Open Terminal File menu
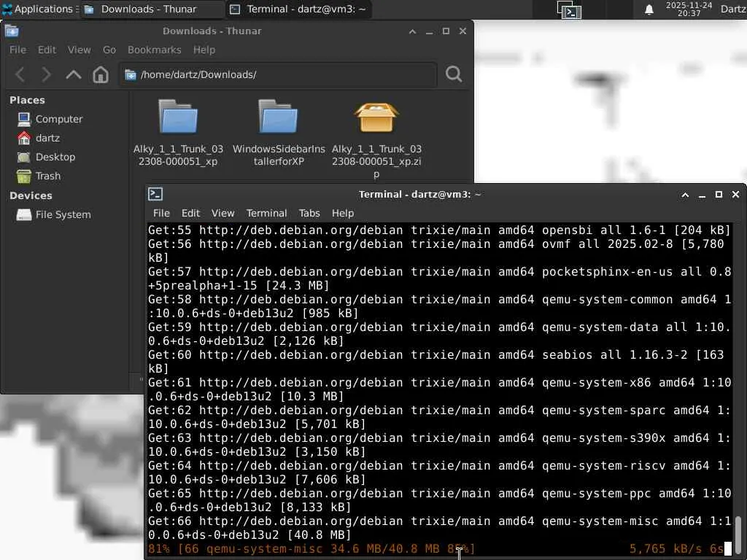 tap(161, 213)
